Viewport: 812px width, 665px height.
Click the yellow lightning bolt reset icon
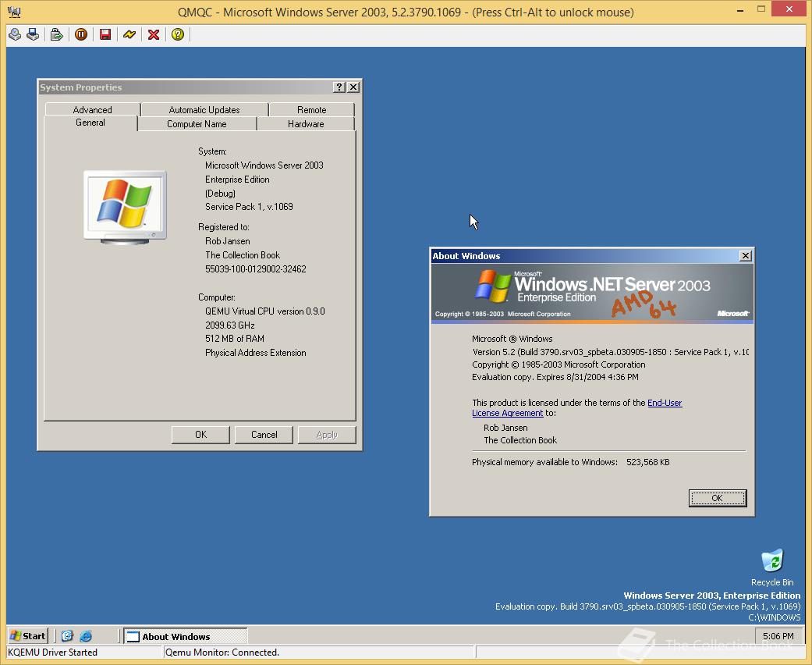tap(129, 34)
